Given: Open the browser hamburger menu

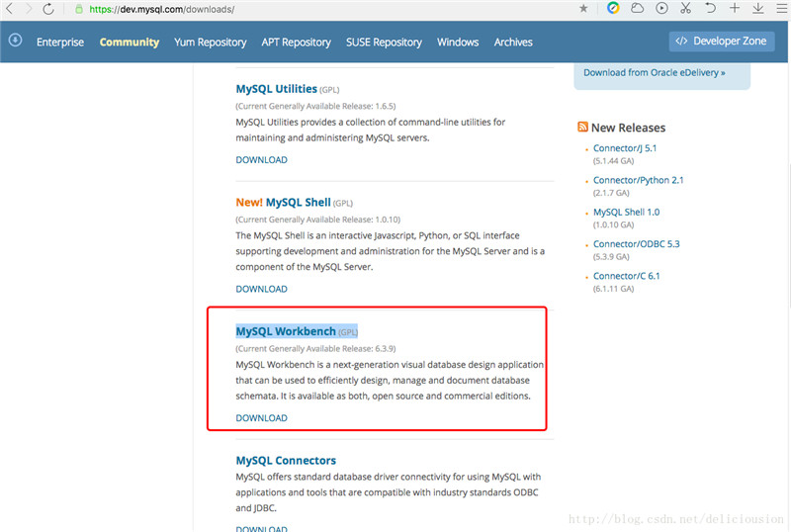Looking at the screenshot, I should tap(781, 9).
